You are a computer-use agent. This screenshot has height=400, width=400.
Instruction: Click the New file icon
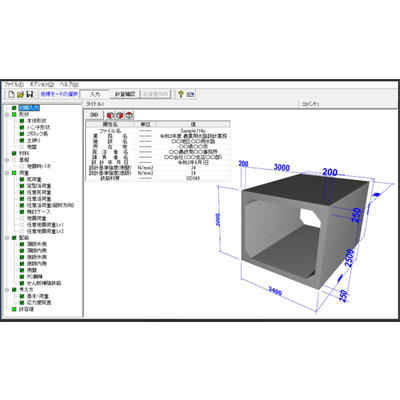tap(11, 94)
